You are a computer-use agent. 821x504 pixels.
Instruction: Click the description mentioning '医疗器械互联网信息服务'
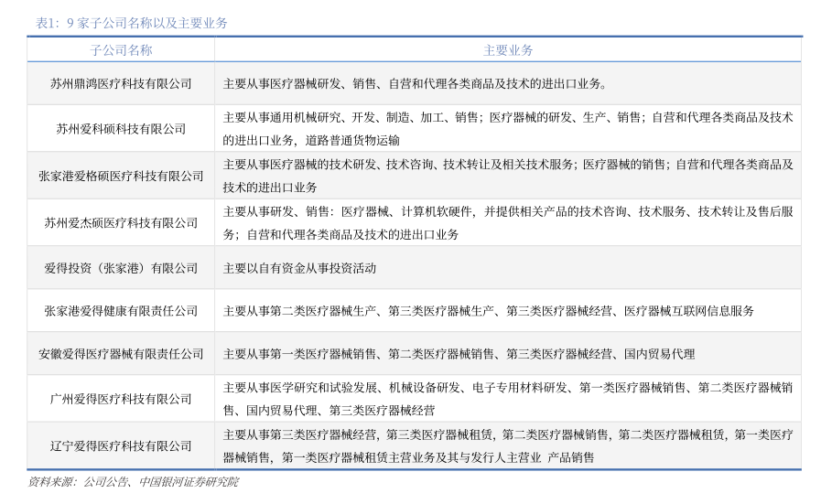click(x=489, y=311)
